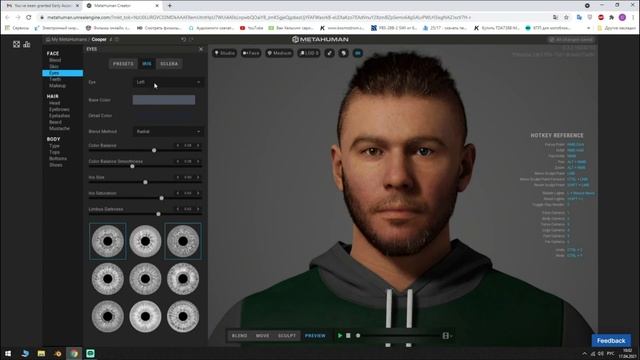The height and width of the screenshot is (360, 640).
Task: Click the clay material toggle icon in viewport toolbar
Action: point(343,53)
